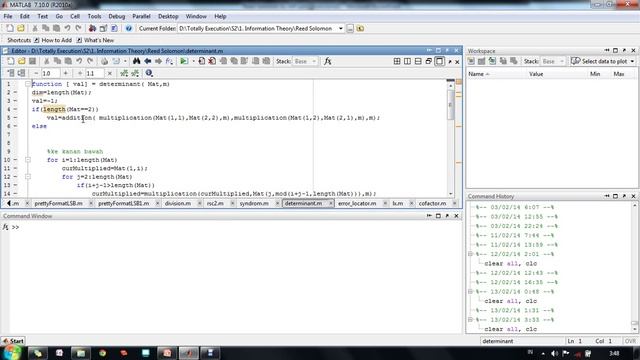Screen dimensions: 640x360
Task: Open GUIDE from the main toolbar
Action: coord(103,28)
